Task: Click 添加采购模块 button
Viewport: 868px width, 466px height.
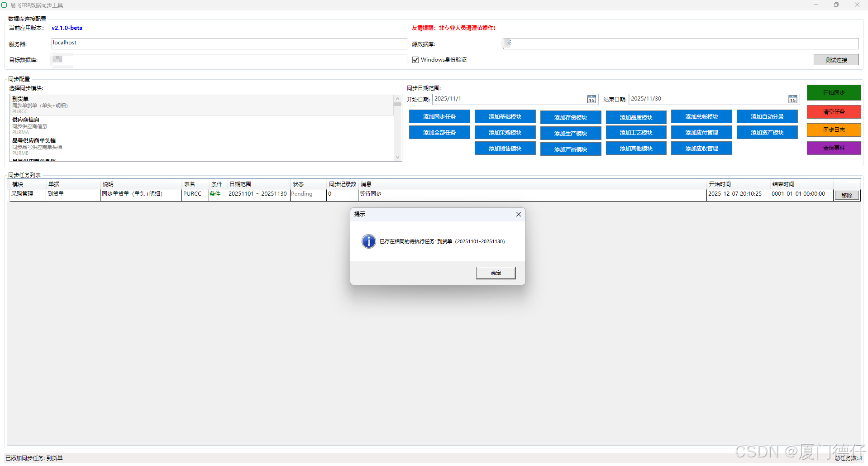Action: (505, 133)
